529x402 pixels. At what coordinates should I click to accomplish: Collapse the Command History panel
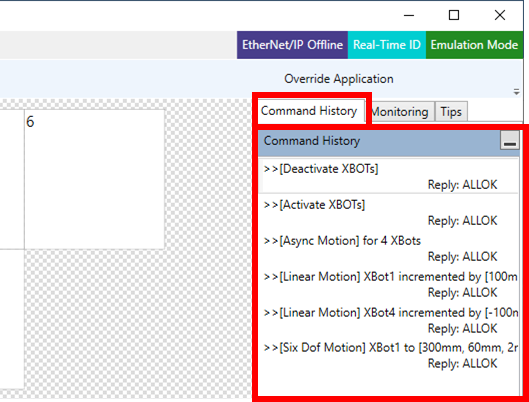pos(509,141)
